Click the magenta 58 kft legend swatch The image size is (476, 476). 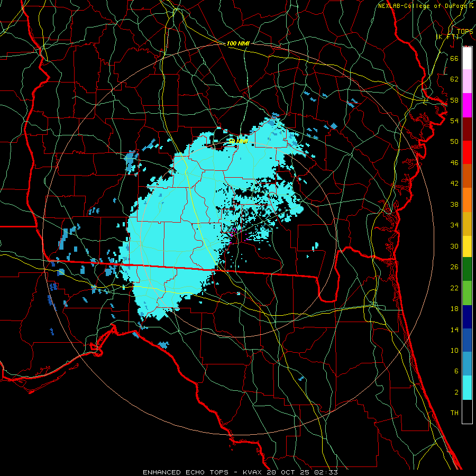[467, 105]
